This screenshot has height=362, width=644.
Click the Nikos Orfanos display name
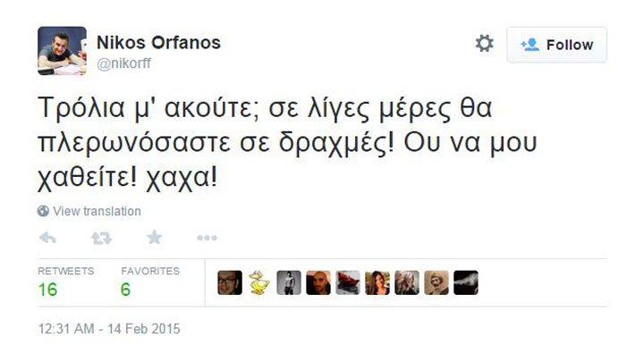(158, 42)
